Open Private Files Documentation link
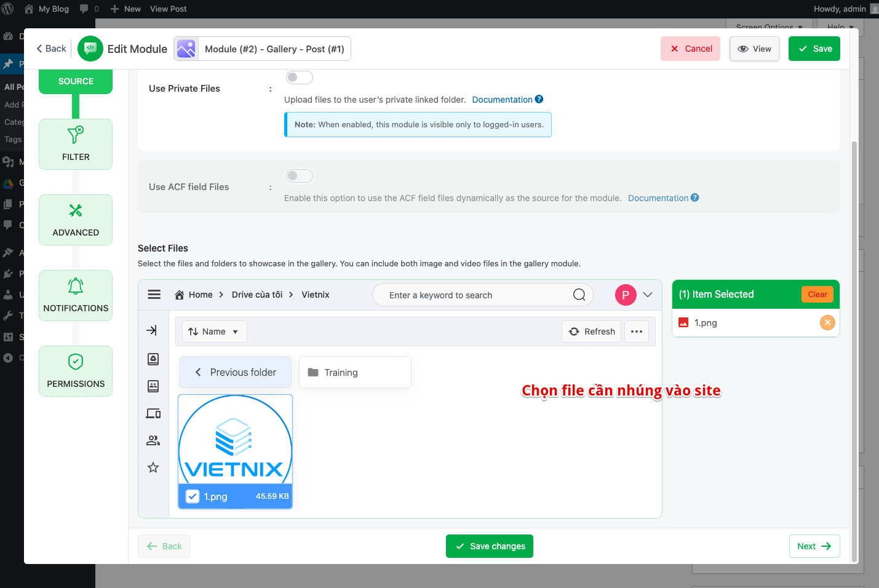Viewport: 879px width, 588px height. [x=502, y=100]
